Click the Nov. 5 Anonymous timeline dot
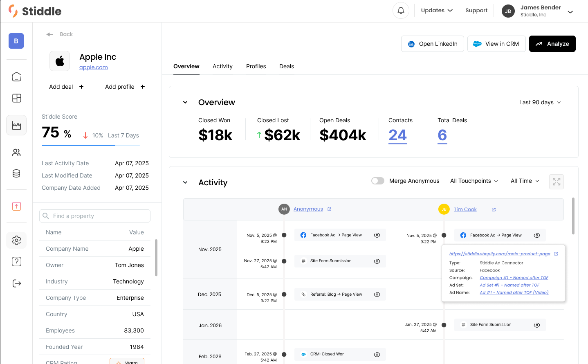Image resolution: width=588 pixels, height=364 pixels. pyautogui.click(x=284, y=235)
